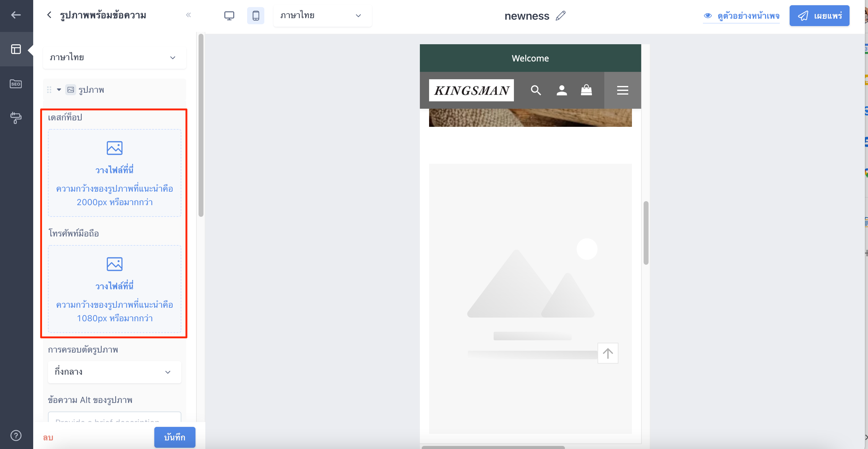This screenshot has height=449, width=868.
Task: Open the hamburger menu in preview
Action: [622, 90]
